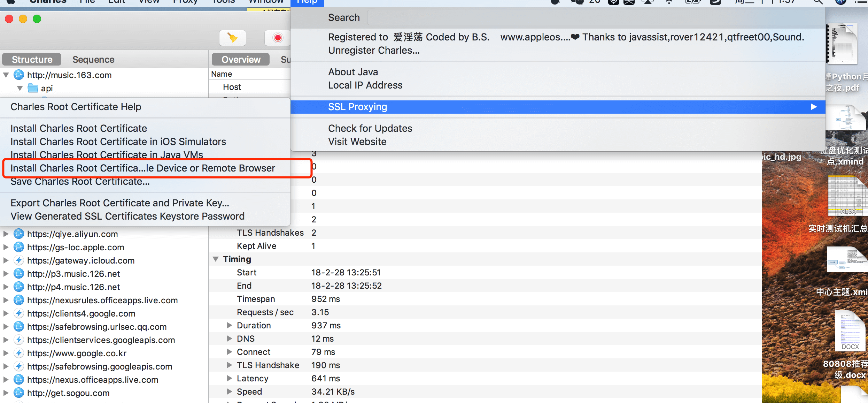The height and width of the screenshot is (403, 868).
Task: Expand the DNS timing row
Action: pyautogui.click(x=229, y=339)
